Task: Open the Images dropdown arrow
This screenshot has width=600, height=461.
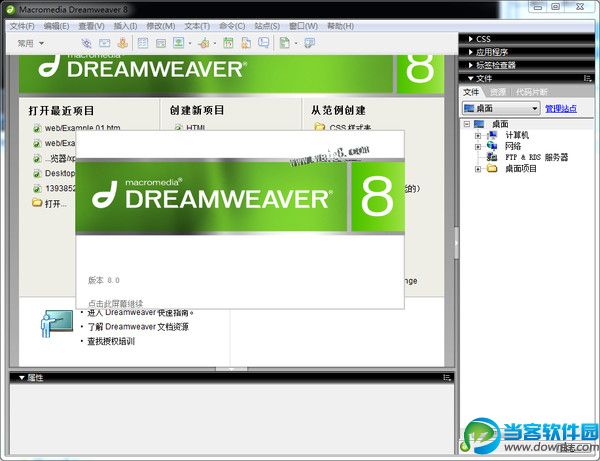Action: click(x=190, y=44)
